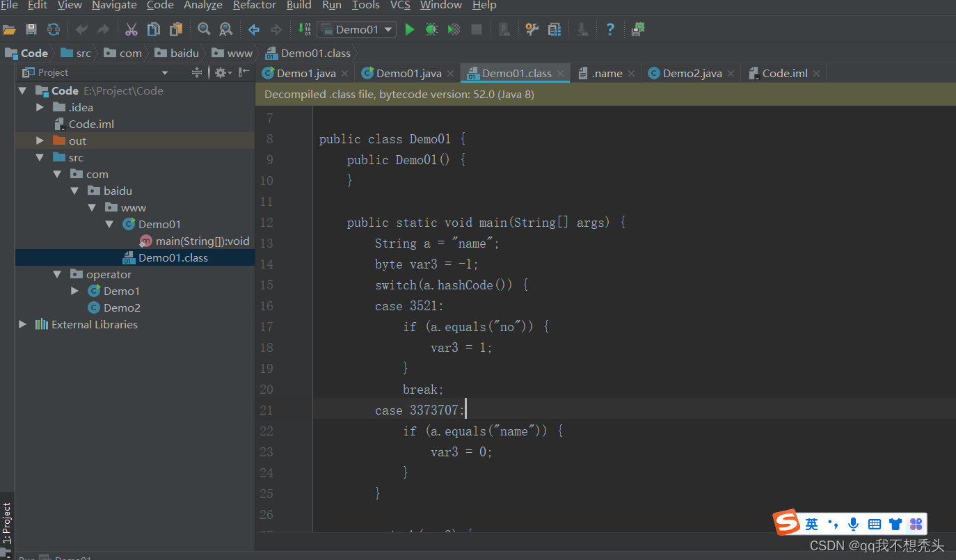Switch to the .name tab

(607, 73)
